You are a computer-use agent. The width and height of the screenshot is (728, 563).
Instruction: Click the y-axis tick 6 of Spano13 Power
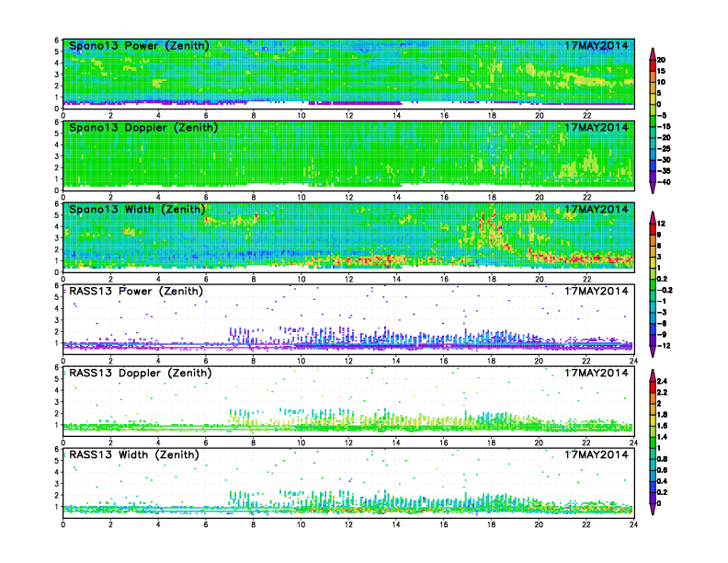[57, 40]
